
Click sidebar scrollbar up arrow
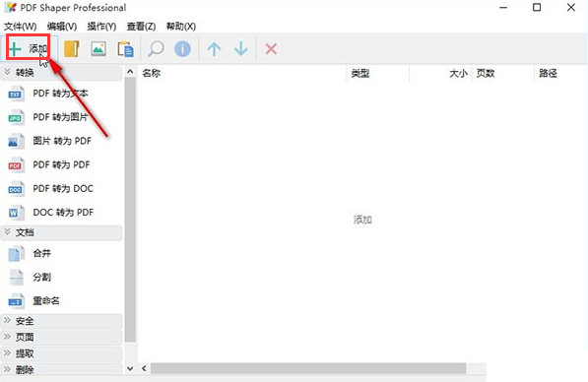[130, 72]
